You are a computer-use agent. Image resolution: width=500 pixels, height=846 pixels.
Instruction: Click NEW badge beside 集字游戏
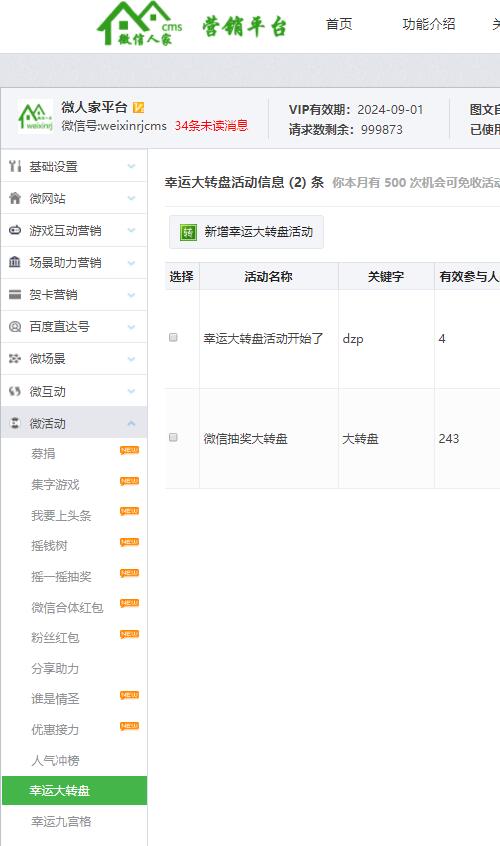pos(129,481)
